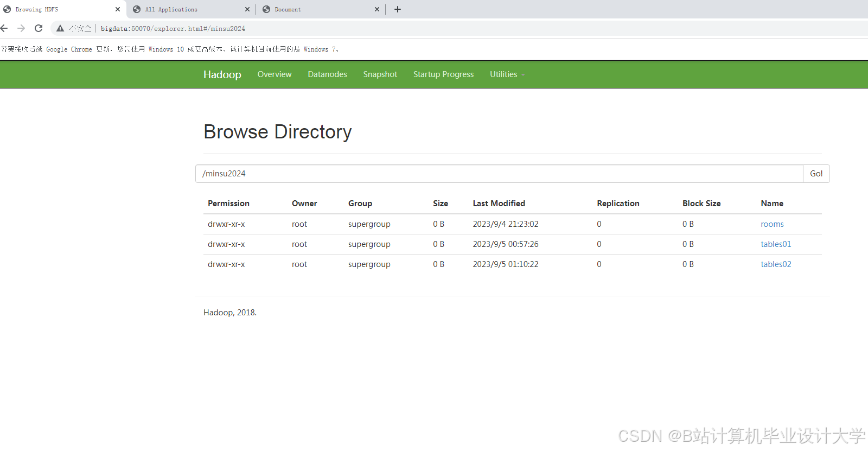The height and width of the screenshot is (451, 868).
Task: Go back with the browser back arrow
Action: (4, 28)
